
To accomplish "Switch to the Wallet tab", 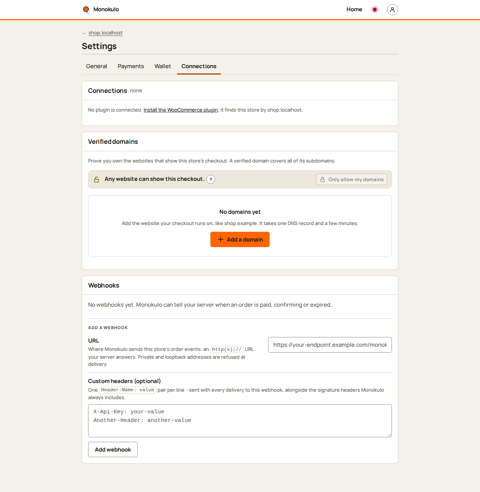I will point(162,66).
